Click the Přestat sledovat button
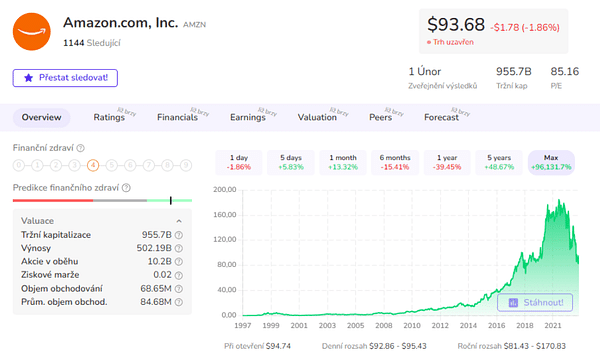600x360 pixels. (x=65, y=78)
